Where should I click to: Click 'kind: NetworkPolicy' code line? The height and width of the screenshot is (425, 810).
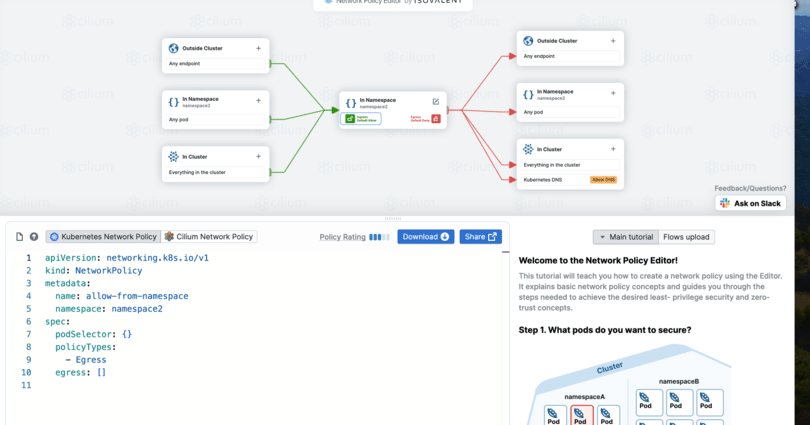coord(94,271)
